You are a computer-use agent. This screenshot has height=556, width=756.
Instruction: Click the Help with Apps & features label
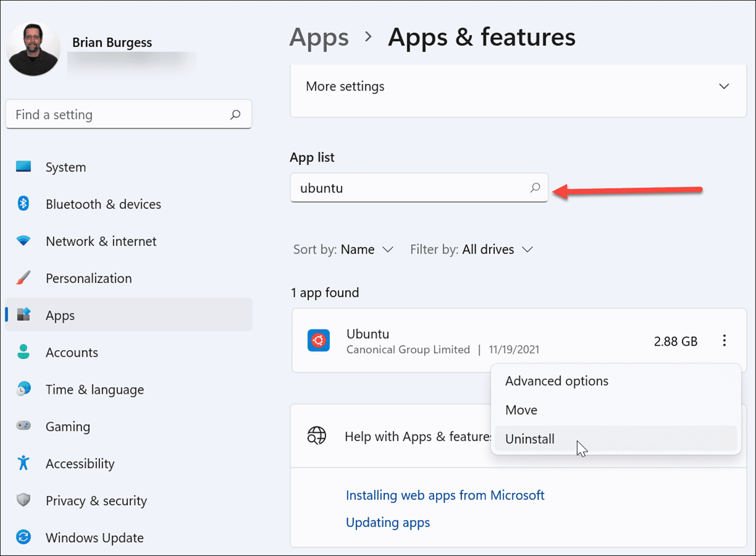click(417, 437)
